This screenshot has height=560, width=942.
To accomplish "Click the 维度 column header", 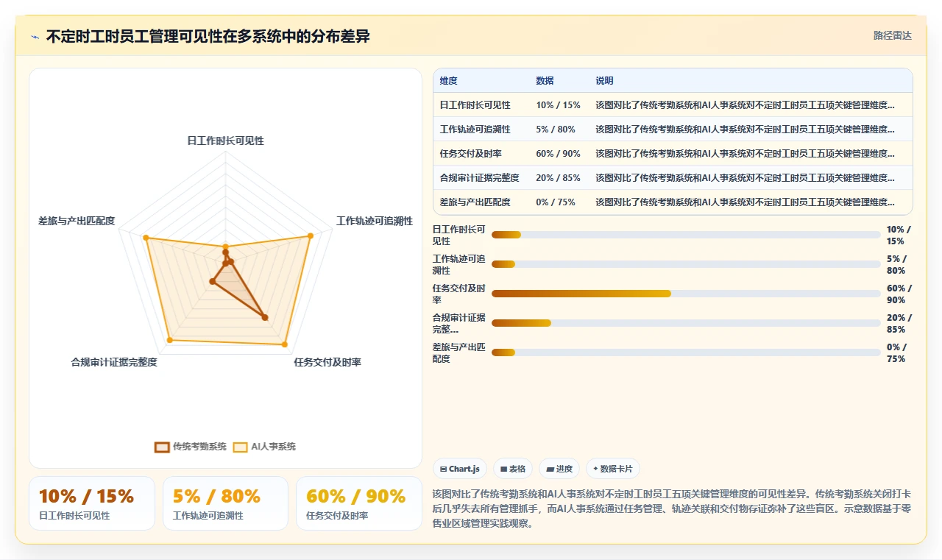I will (x=448, y=81).
